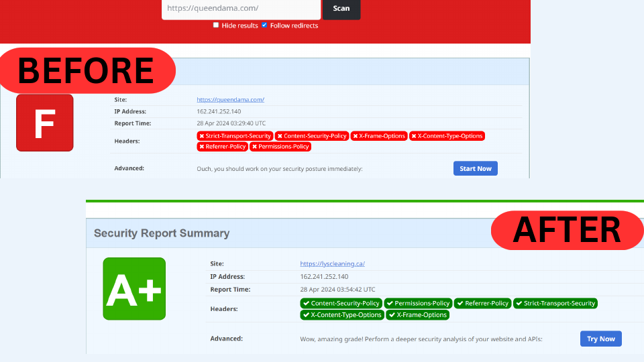This screenshot has height=362, width=644.
Task: Click the red Strict-Transport-Security header tag
Action: click(235, 136)
